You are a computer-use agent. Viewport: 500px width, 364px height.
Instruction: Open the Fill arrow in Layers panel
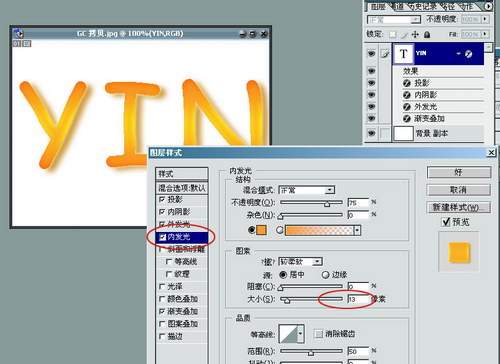485,34
